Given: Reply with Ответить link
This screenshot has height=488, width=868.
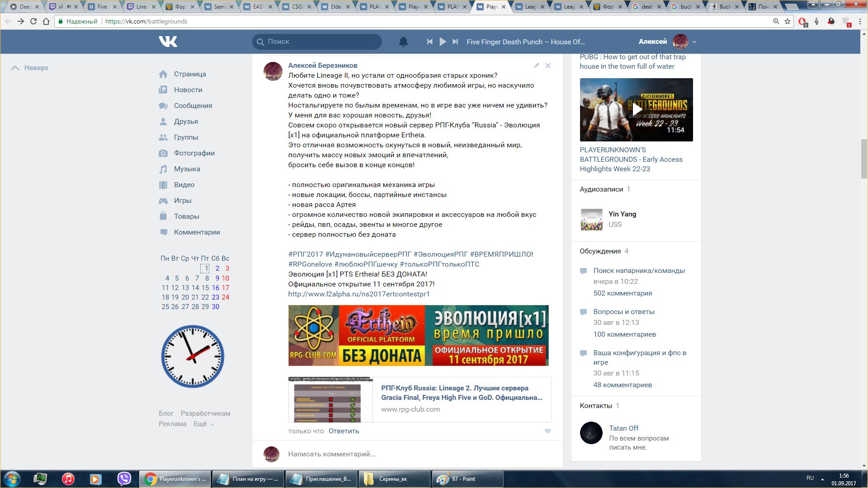Looking at the screenshot, I should 344,431.
